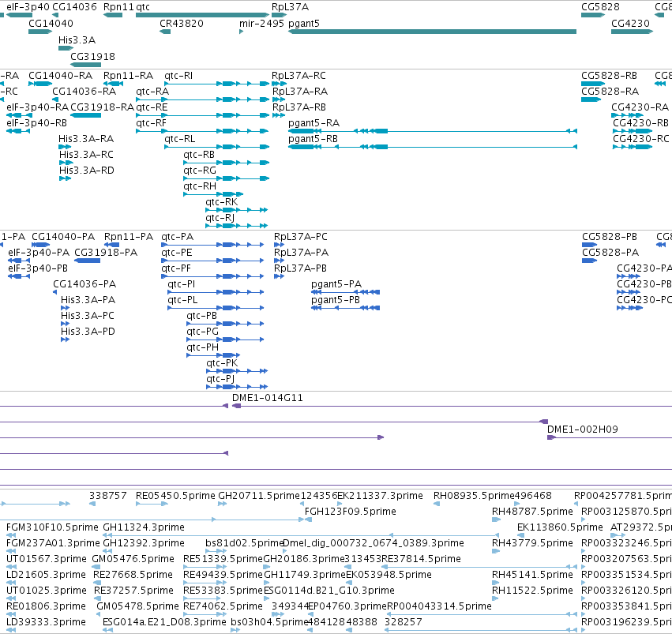The height and width of the screenshot is (634, 672).
Task: Open the CR43820 gene label
Action: [x=182, y=23]
